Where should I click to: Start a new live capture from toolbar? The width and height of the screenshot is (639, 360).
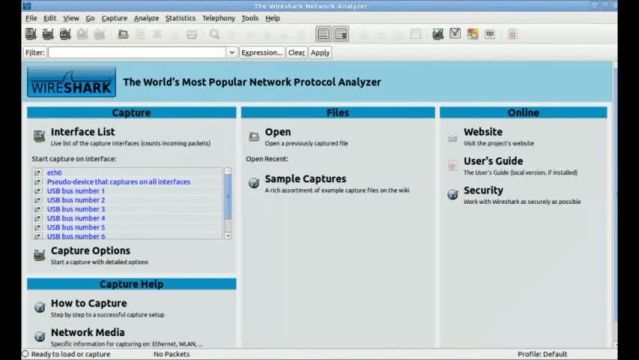click(65, 34)
